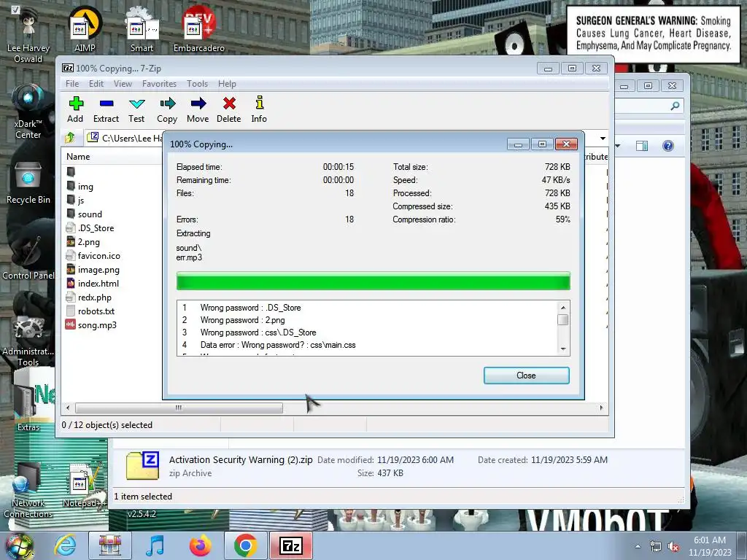This screenshot has width=747, height=560.
Task: Select the img folder icon in the file list
Action: click(71, 186)
